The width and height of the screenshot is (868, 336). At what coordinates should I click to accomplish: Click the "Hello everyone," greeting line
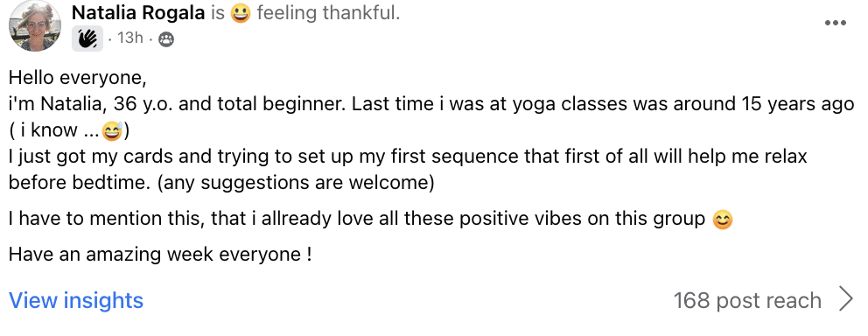pos(78,78)
